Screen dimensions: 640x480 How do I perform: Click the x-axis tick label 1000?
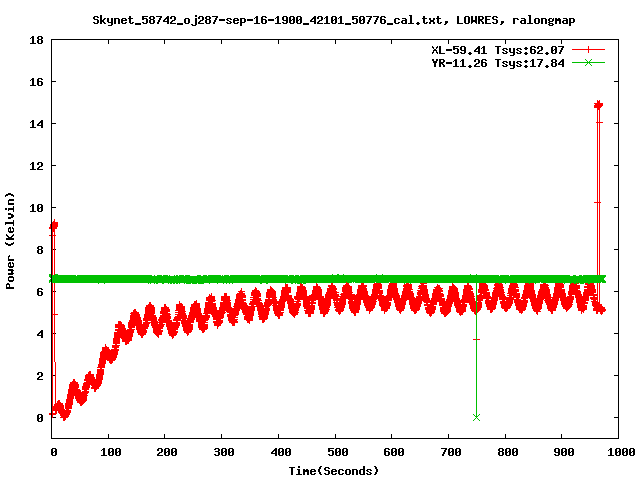(621, 452)
